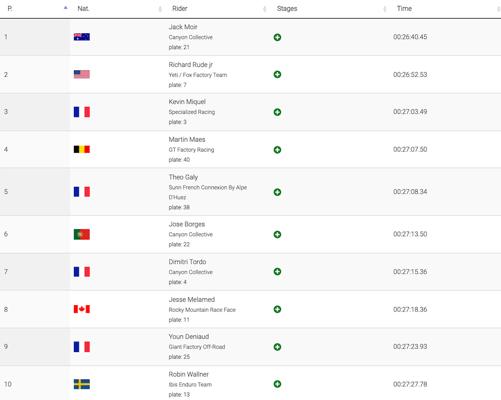The height and width of the screenshot is (400, 501).
Task: Sort by Nat. column header
Action: (x=83, y=9)
